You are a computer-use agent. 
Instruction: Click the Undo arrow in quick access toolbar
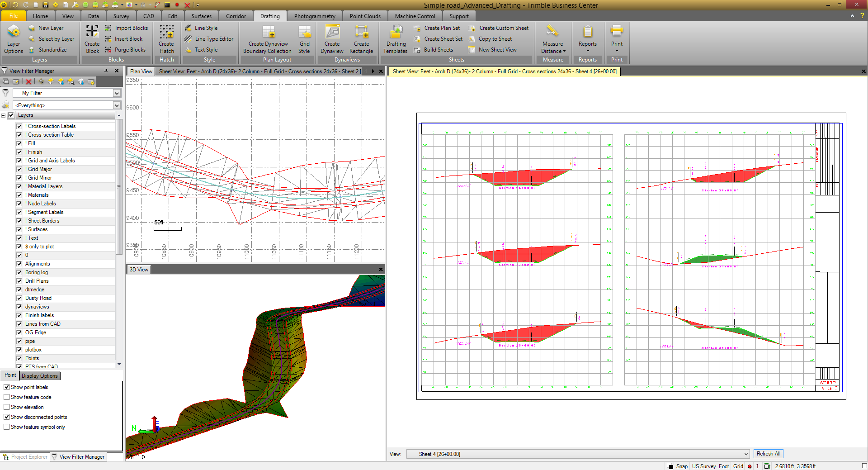15,5
